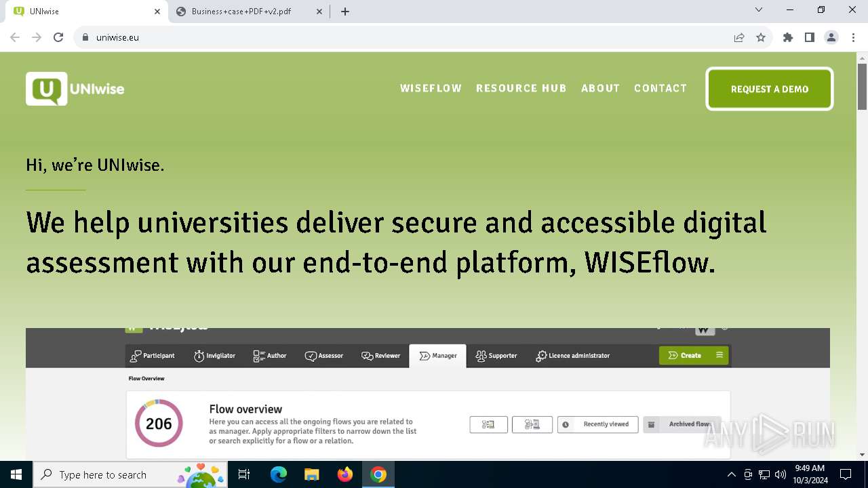
Task: Toggle the browser side panel
Action: pos(810,37)
